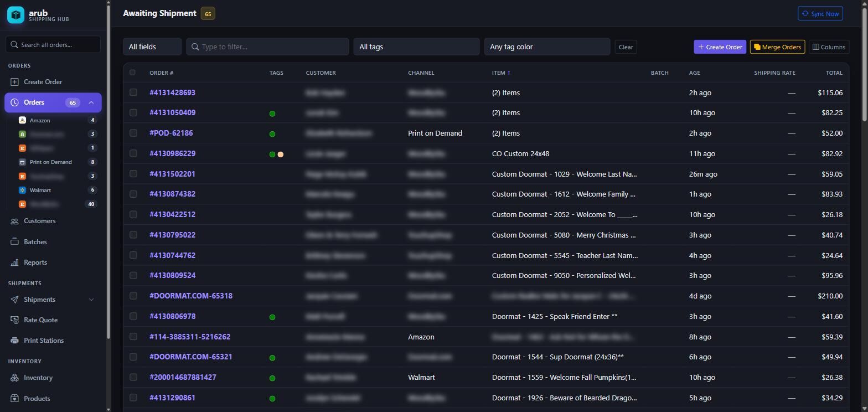Viewport: 868px width, 412px height.
Task: Click the 65 count badge beside Awaiting Shipment
Action: pos(208,14)
